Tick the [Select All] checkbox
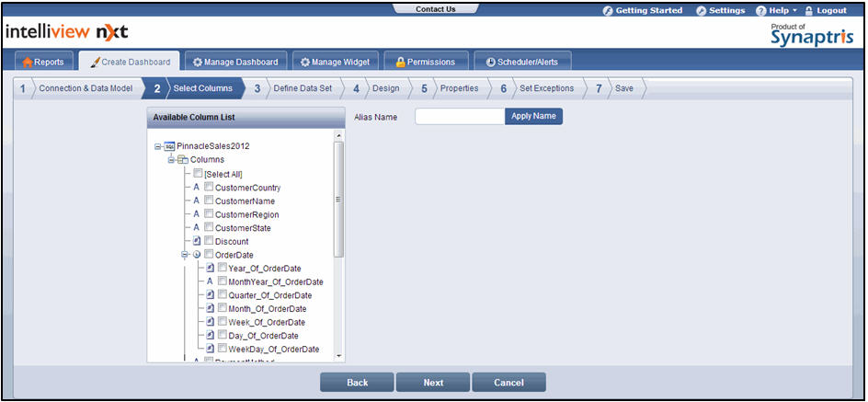Image resolution: width=868 pixels, height=402 pixels. click(x=198, y=173)
